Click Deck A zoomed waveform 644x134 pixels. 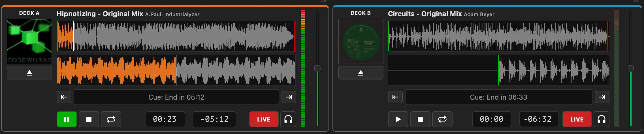[x=176, y=70]
